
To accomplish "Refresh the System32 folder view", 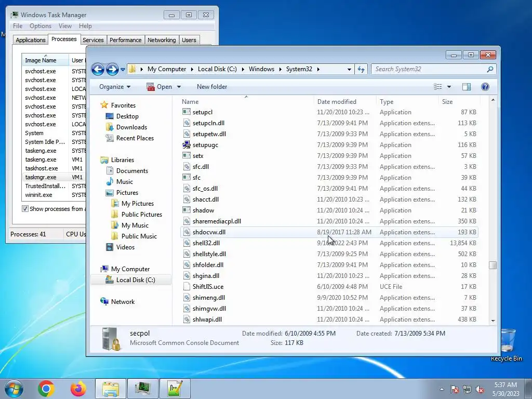I will [361, 69].
